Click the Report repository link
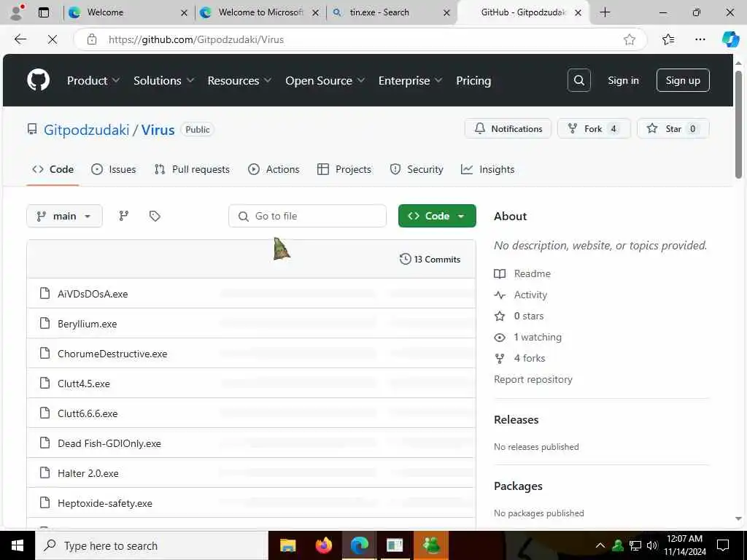The height and width of the screenshot is (560, 747). click(533, 379)
